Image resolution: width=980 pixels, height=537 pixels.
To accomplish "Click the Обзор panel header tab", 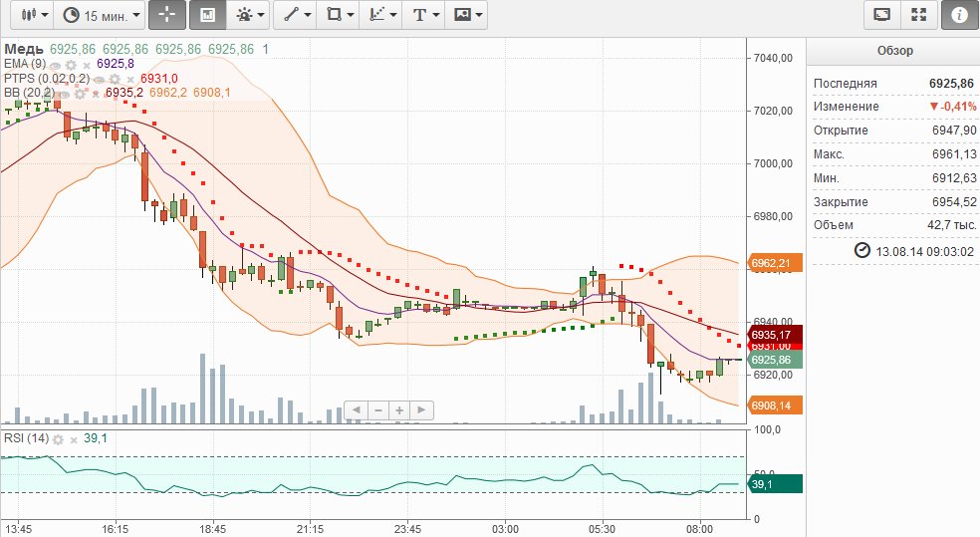I will tap(893, 51).
